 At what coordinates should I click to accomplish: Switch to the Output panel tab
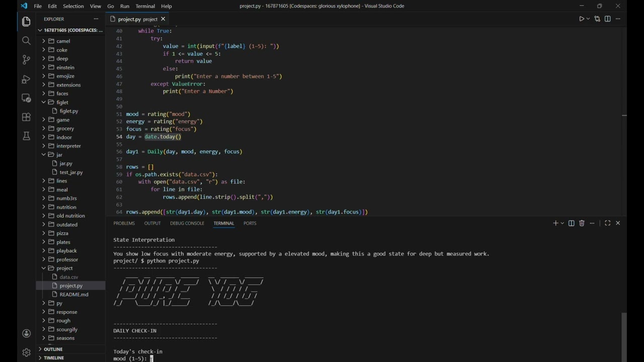pos(152,223)
